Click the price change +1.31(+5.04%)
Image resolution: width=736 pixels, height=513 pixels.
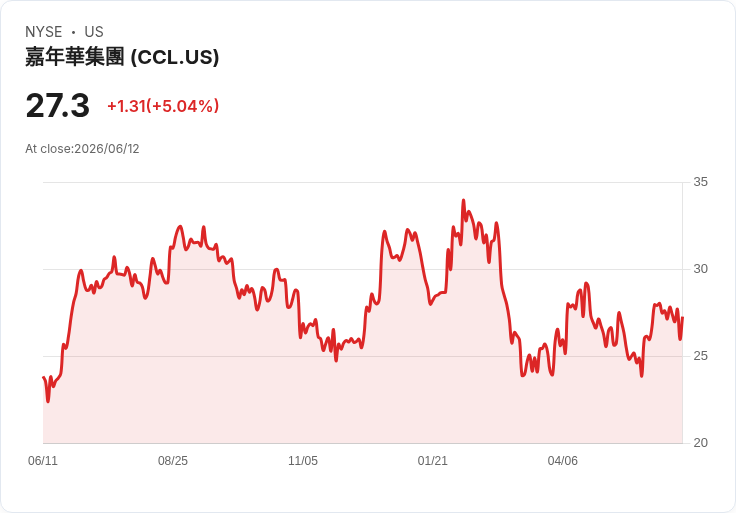coord(163,106)
